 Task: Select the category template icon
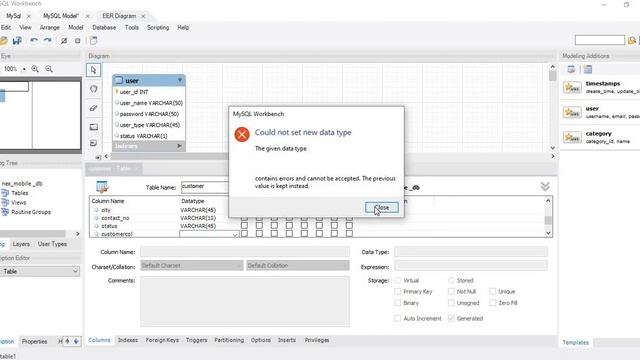(x=572, y=137)
